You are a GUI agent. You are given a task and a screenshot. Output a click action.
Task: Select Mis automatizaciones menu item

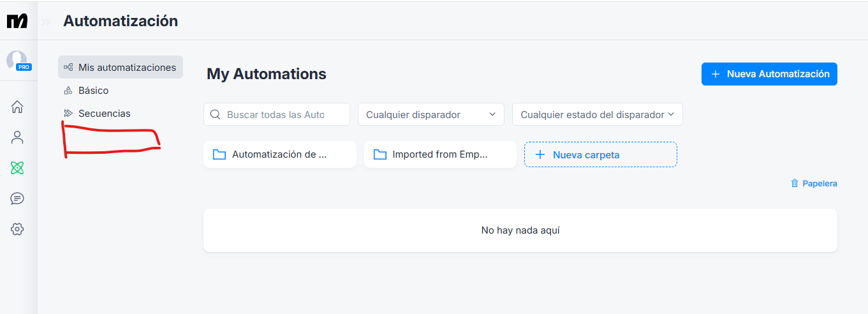pos(121,67)
